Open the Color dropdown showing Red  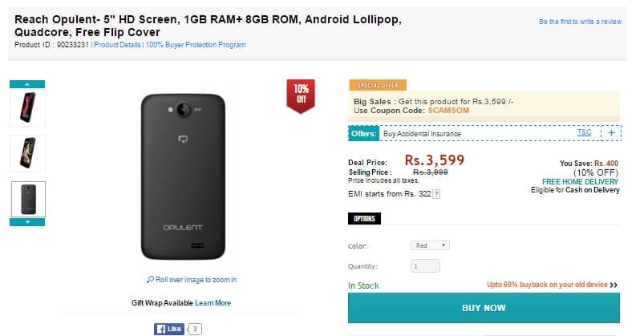[x=430, y=245]
